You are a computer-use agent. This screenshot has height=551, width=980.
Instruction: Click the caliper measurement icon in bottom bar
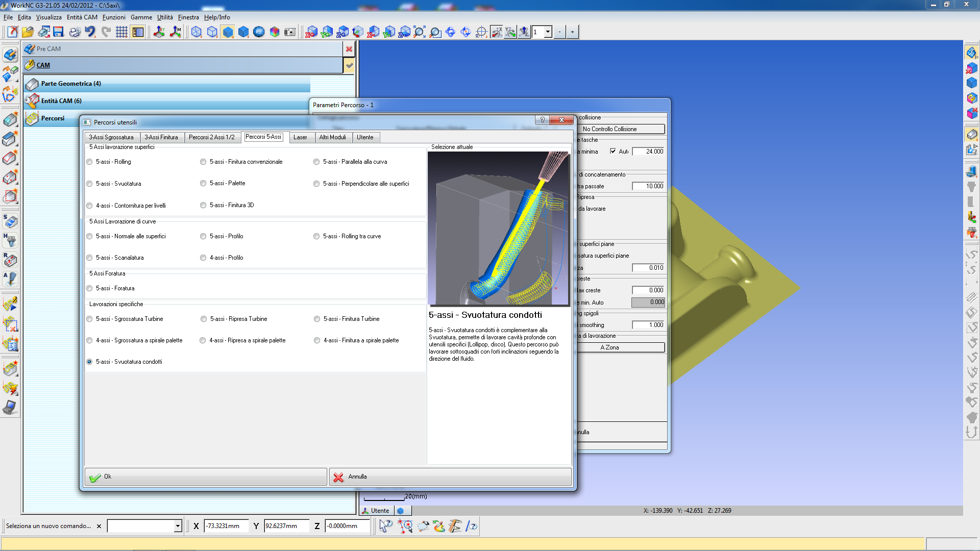pos(455,526)
